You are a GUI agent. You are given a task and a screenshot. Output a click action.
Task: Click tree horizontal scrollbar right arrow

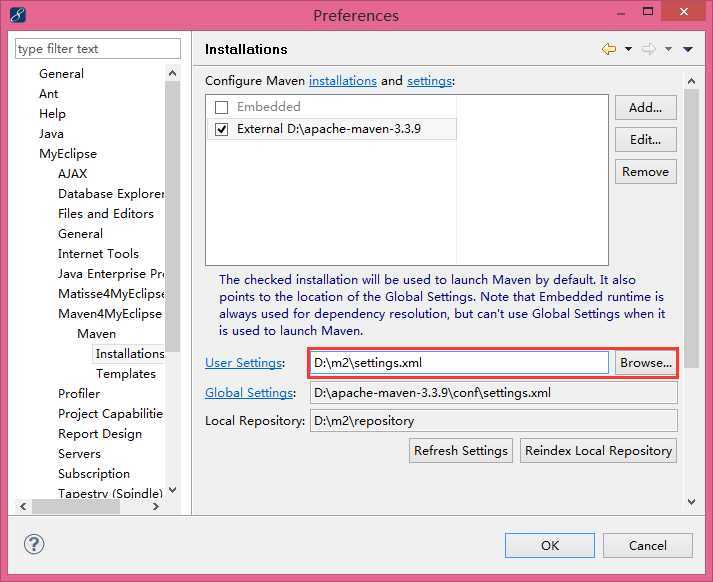[156, 506]
